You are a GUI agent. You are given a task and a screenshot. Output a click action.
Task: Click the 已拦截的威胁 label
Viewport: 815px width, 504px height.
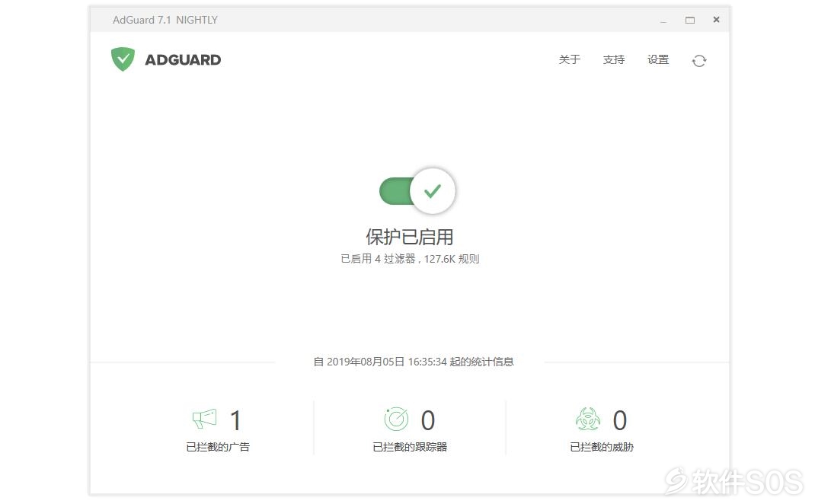point(602,447)
